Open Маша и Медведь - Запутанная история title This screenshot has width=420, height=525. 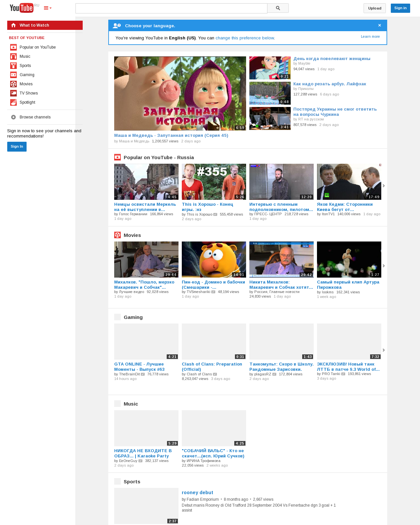171,136
